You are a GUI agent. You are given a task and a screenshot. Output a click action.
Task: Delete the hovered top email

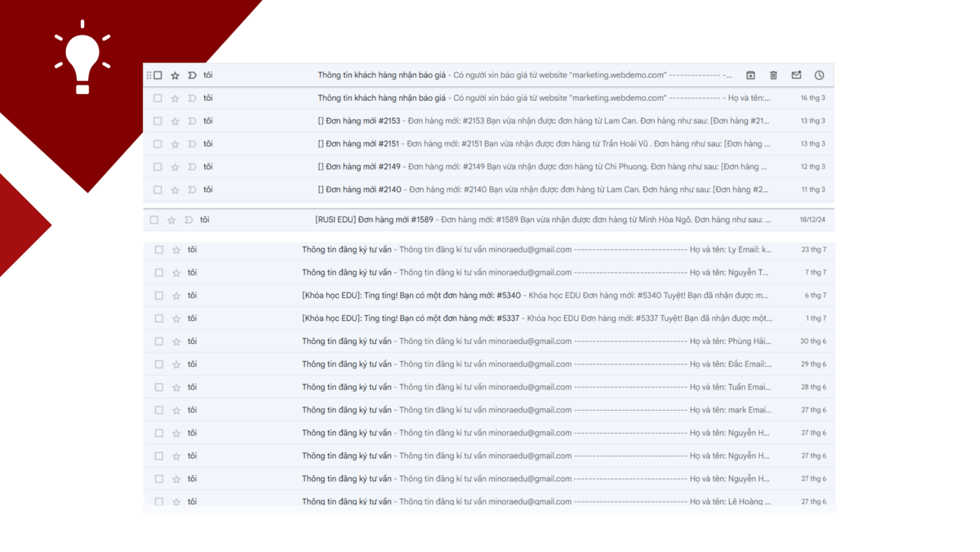[773, 75]
